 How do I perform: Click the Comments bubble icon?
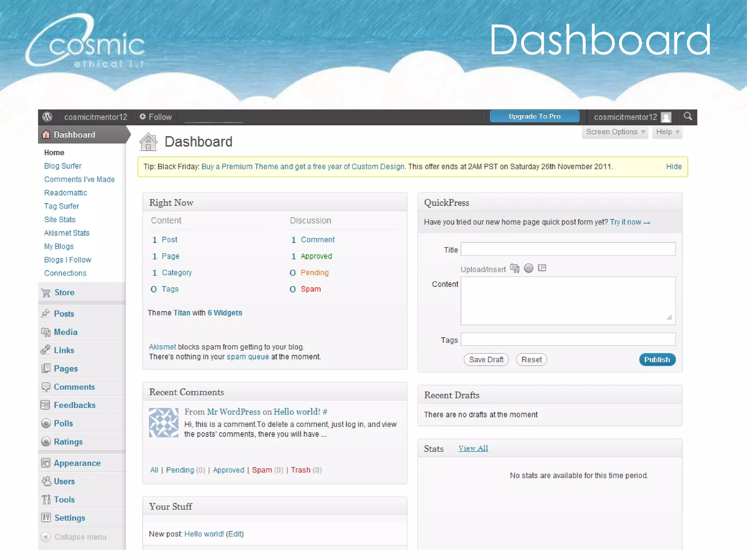(x=46, y=387)
